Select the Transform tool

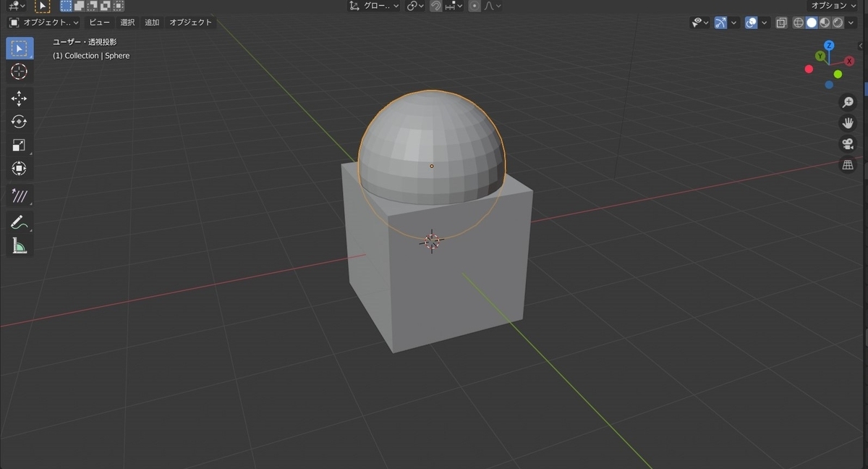(20, 169)
